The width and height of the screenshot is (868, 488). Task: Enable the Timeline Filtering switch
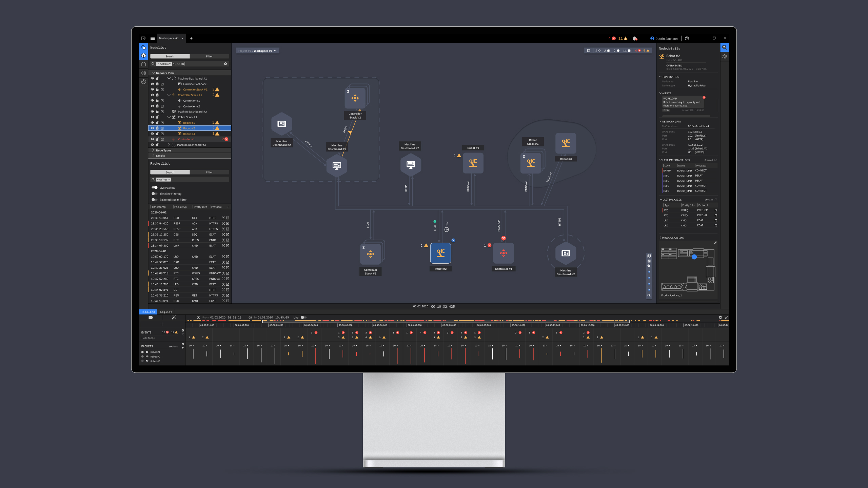(x=155, y=194)
